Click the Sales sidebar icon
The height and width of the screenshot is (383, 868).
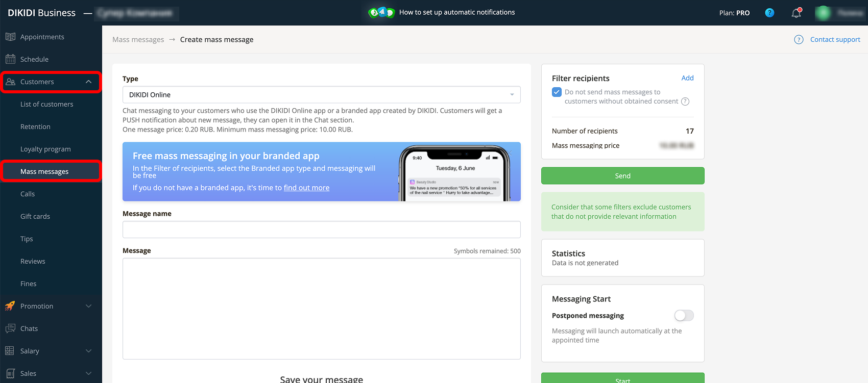[x=10, y=373]
